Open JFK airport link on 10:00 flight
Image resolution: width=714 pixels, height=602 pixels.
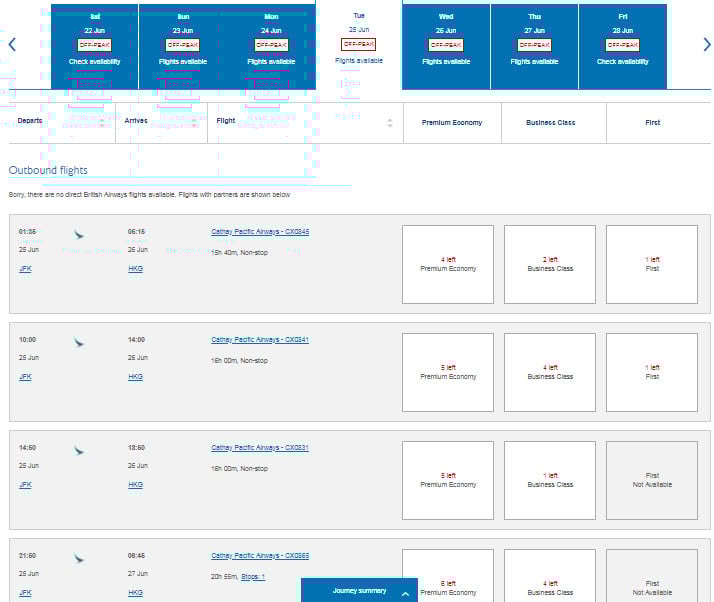[x=26, y=377]
